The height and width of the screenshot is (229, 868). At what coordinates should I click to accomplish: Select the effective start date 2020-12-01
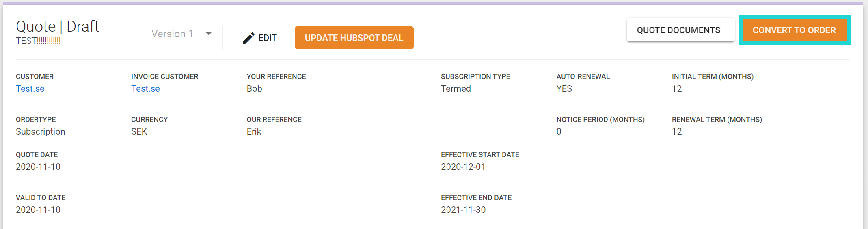pos(463,167)
